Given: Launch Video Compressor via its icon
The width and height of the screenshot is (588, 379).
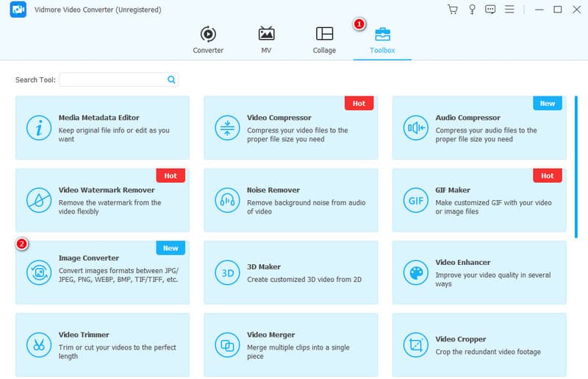Looking at the screenshot, I should point(226,127).
